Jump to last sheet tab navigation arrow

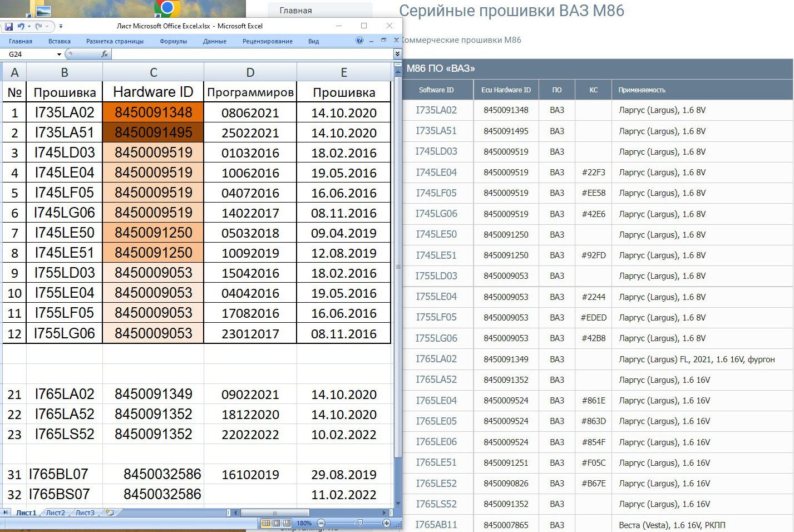point(6,513)
